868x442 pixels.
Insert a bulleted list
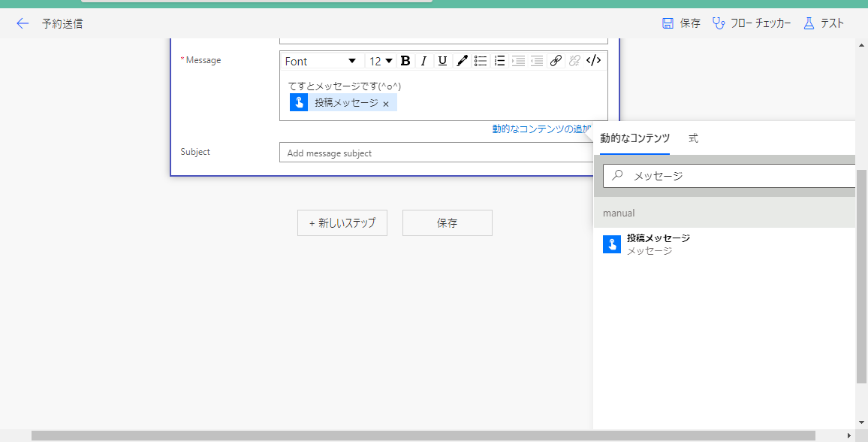tap(481, 61)
